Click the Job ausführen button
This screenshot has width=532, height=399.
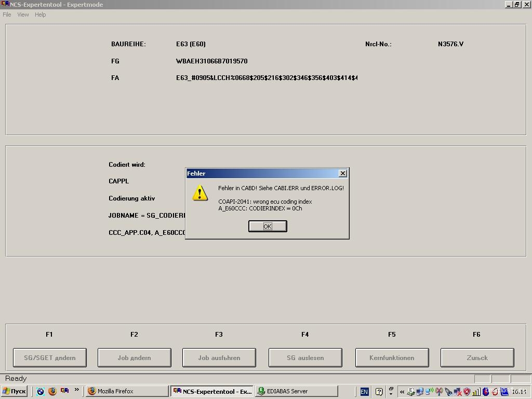pos(219,357)
